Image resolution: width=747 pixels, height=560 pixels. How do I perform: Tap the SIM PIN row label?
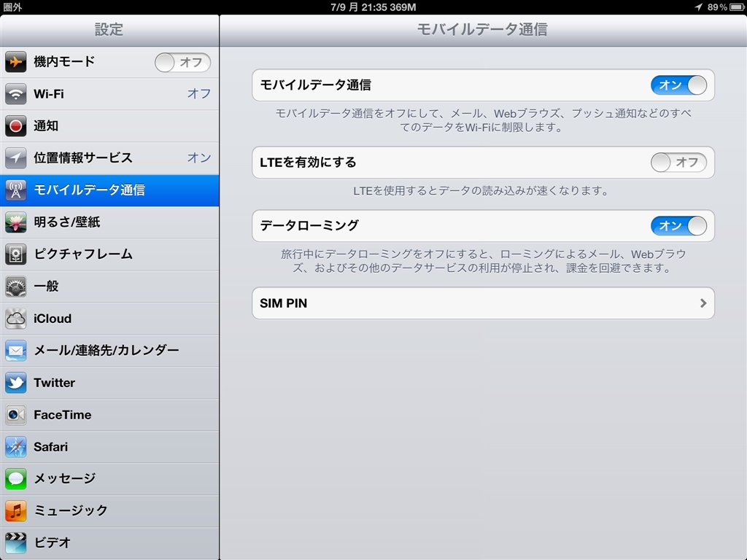[x=284, y=303]
